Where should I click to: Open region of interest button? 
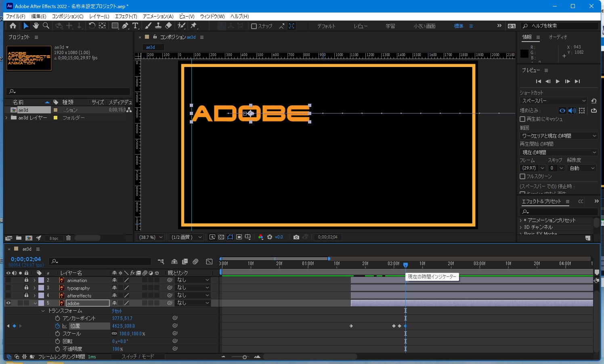(239, 237)
